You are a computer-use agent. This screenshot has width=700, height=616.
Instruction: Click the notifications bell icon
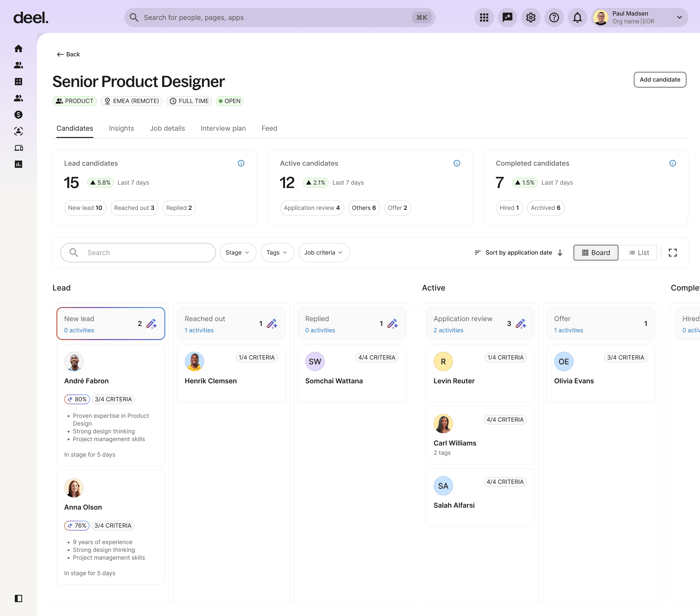(x=577, y=17)
